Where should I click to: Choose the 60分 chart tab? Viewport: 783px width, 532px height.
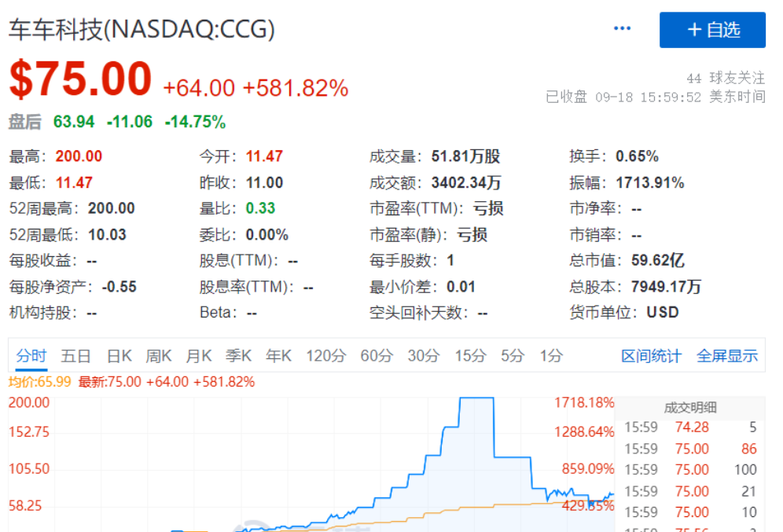(x=377, y=356)
